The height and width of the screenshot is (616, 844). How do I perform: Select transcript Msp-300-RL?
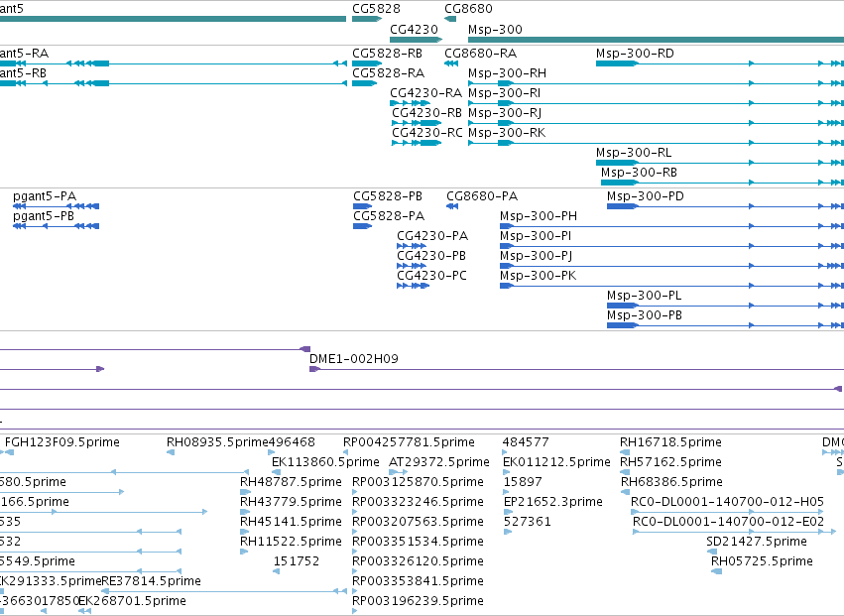coord(634,153)
